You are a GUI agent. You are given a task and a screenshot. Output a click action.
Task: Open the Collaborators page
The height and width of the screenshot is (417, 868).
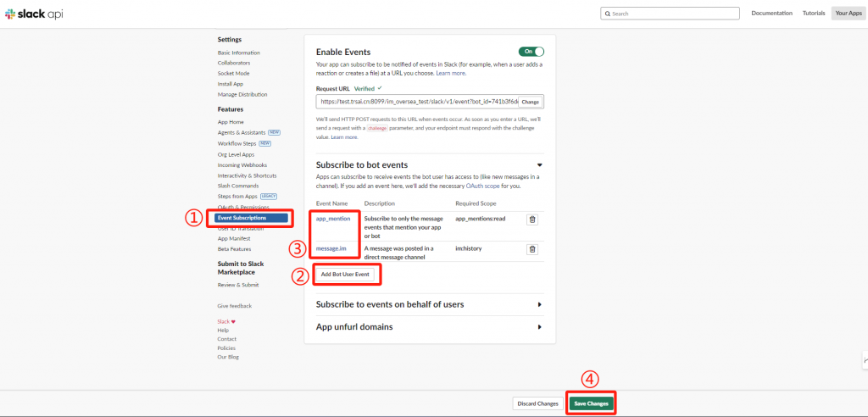point(234,63)
